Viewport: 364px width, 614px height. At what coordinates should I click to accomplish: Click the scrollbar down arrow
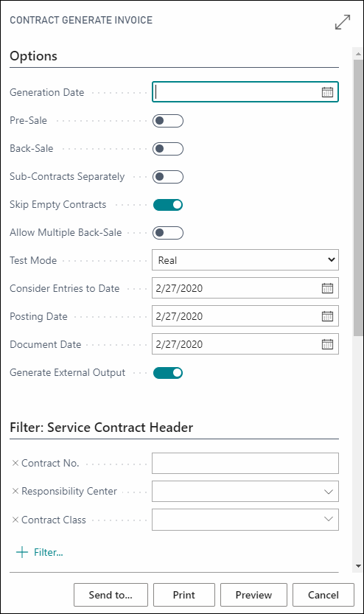[x=358, y=566]
